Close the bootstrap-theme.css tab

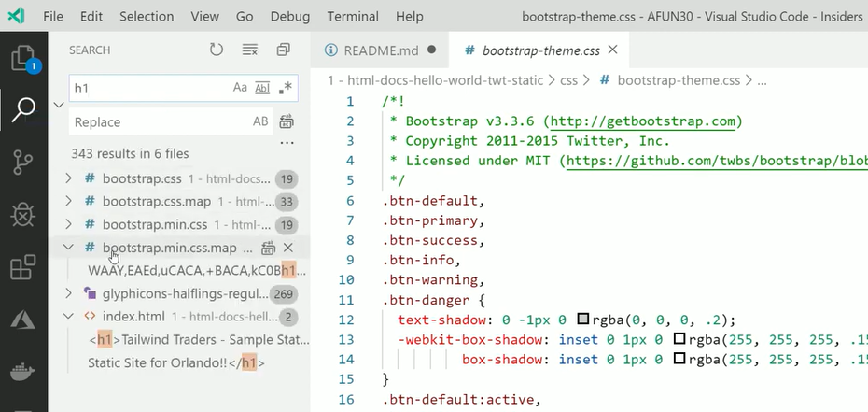coord(613,50)
